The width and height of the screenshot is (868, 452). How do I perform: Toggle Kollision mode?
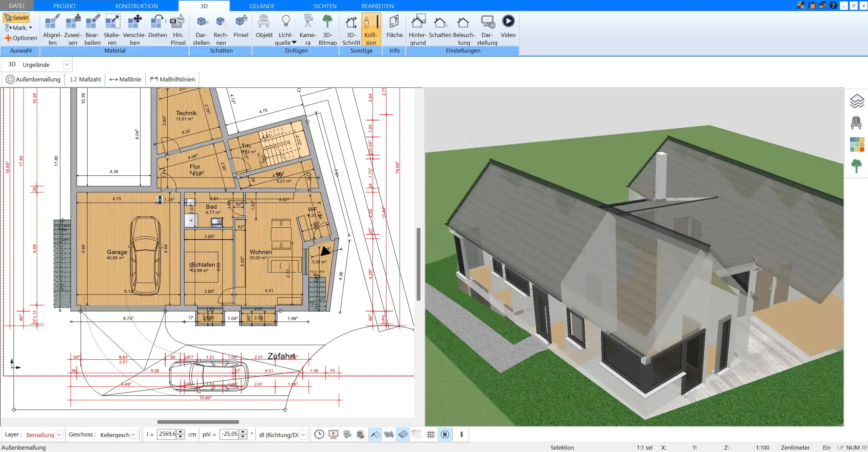371,30
